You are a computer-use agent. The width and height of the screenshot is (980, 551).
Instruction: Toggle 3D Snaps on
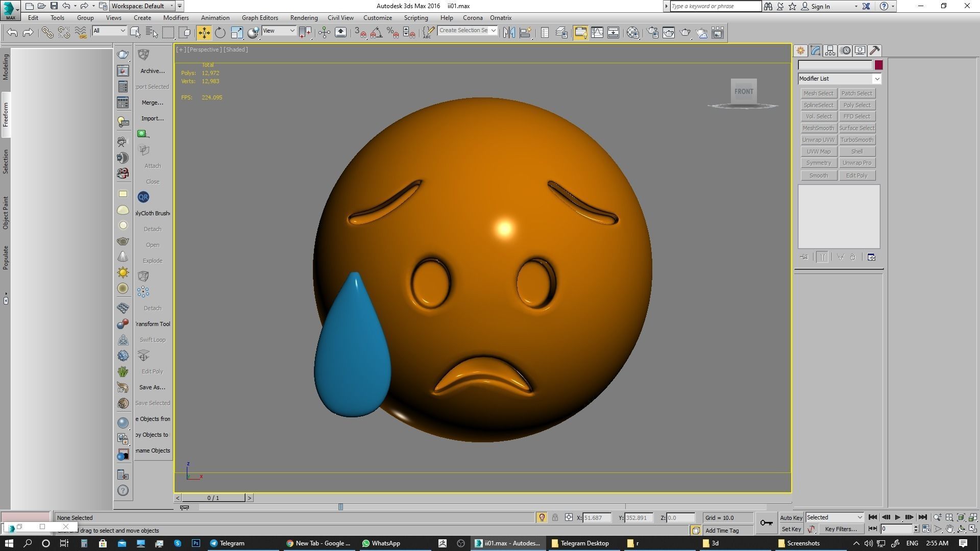click(360, 33)
